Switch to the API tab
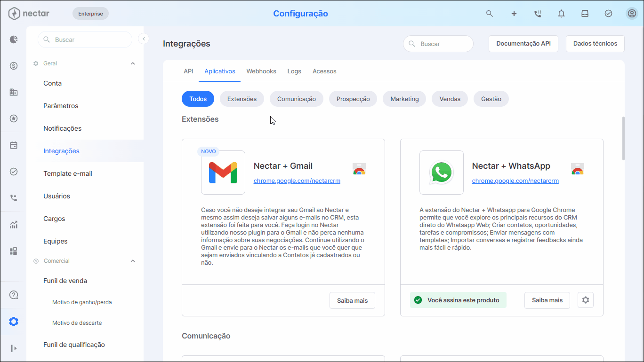 188,71
